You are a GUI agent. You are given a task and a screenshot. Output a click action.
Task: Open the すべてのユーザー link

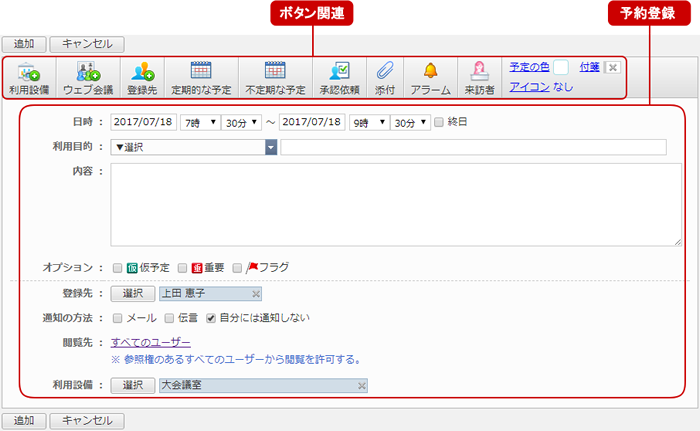tap(151, 343)
